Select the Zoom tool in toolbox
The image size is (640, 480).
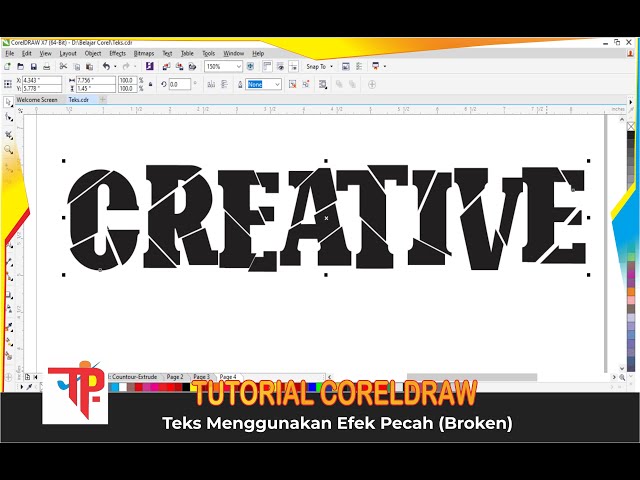click(9, 150)
